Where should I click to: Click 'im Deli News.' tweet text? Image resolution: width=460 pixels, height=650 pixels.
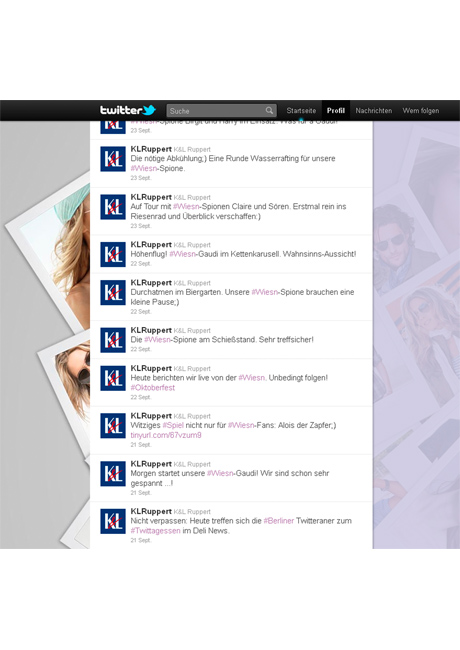[x=206, y=531]
